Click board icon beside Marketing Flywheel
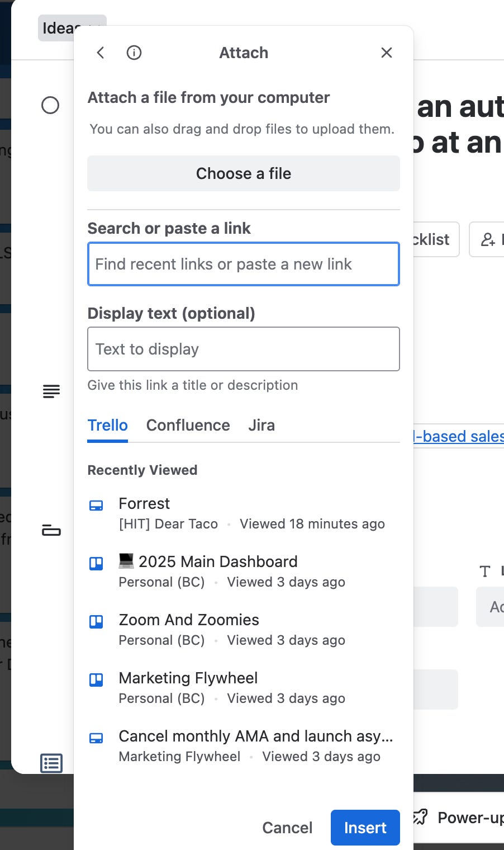 96,679
